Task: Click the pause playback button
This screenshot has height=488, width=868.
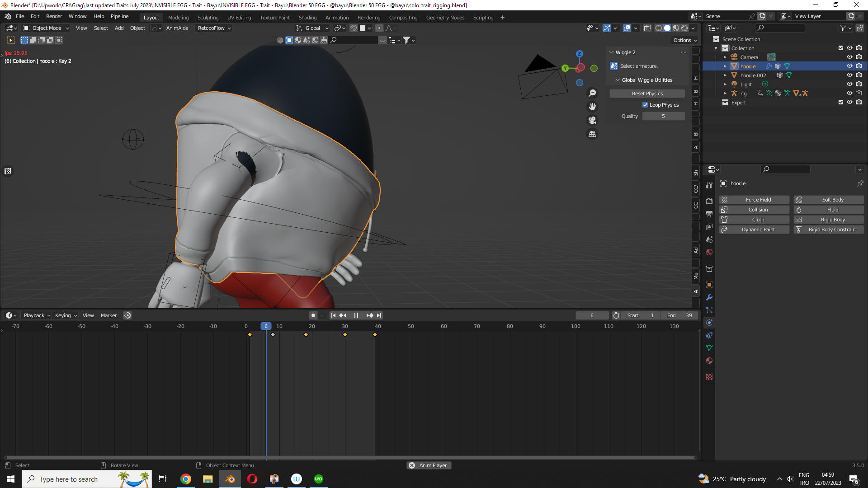Action: coord(356,315)
